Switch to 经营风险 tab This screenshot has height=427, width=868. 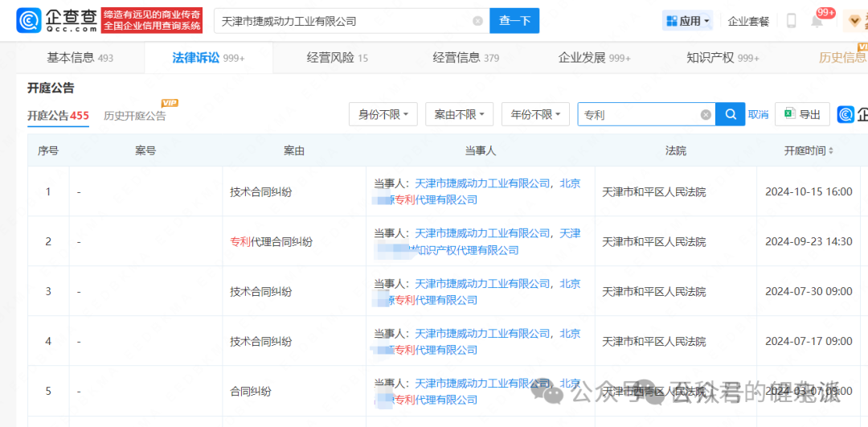(x=337, y=58)
